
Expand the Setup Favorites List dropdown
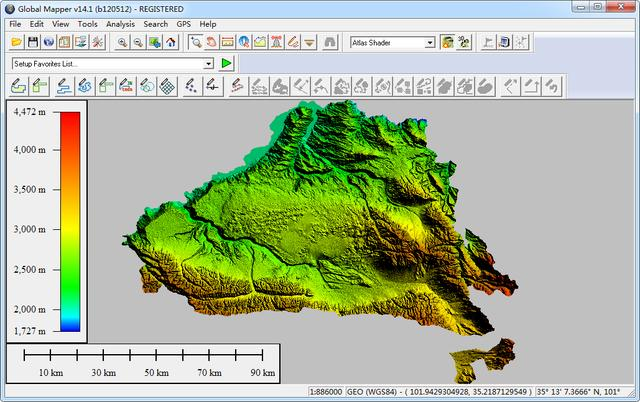209,63
